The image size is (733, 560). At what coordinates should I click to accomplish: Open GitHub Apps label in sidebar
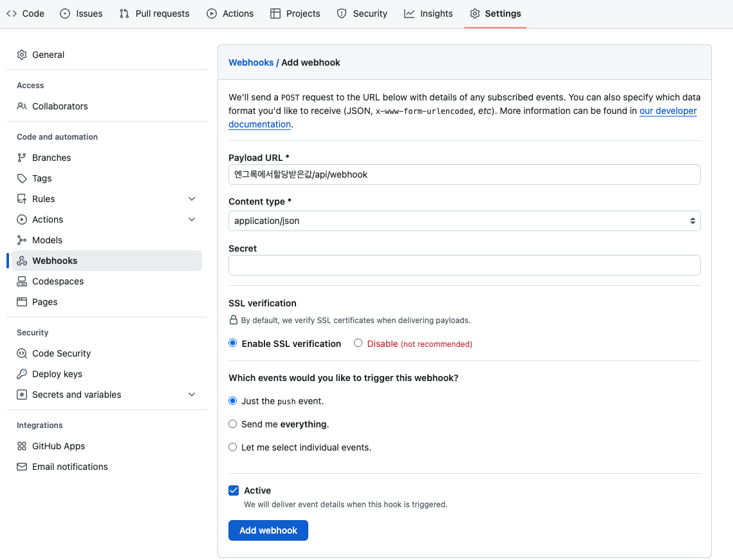click(x=59, y=446)
